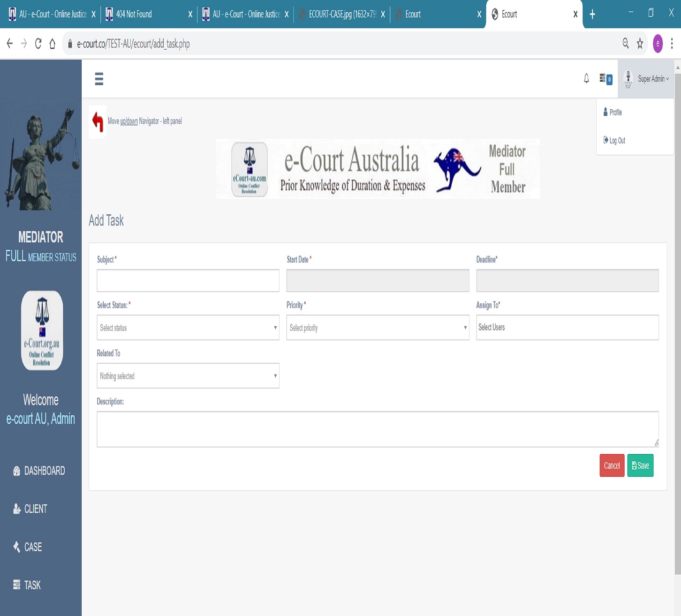This screenshot has height=616, width=681.
Task: Expand the Priority dropdown
Action: click(x=377, y=328)
